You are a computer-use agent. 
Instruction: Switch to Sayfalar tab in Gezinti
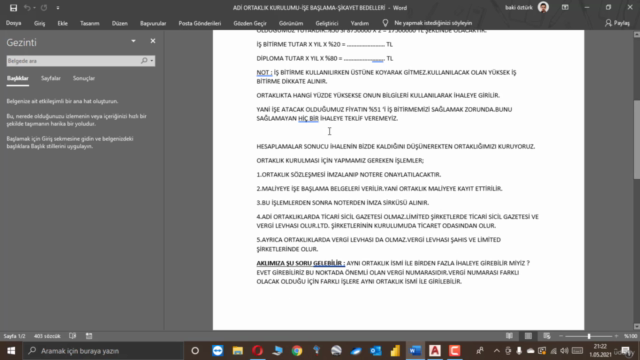(x=51, y=78)
